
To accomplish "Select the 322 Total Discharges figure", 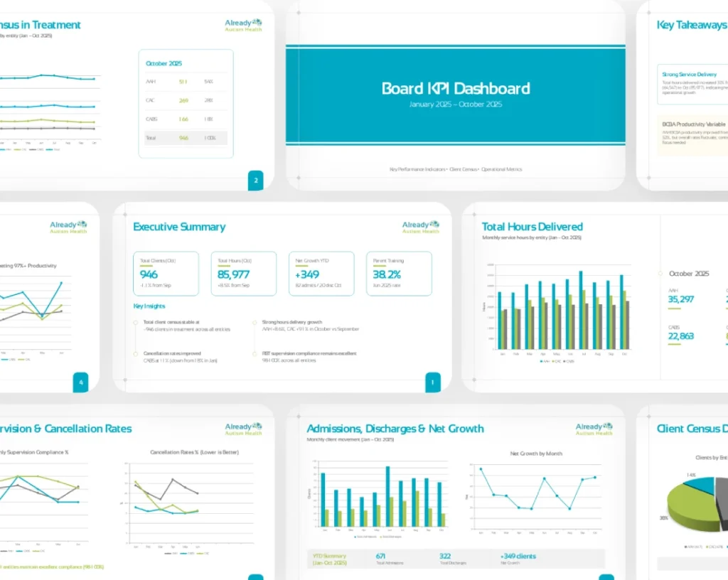I will tap(445, 556).
